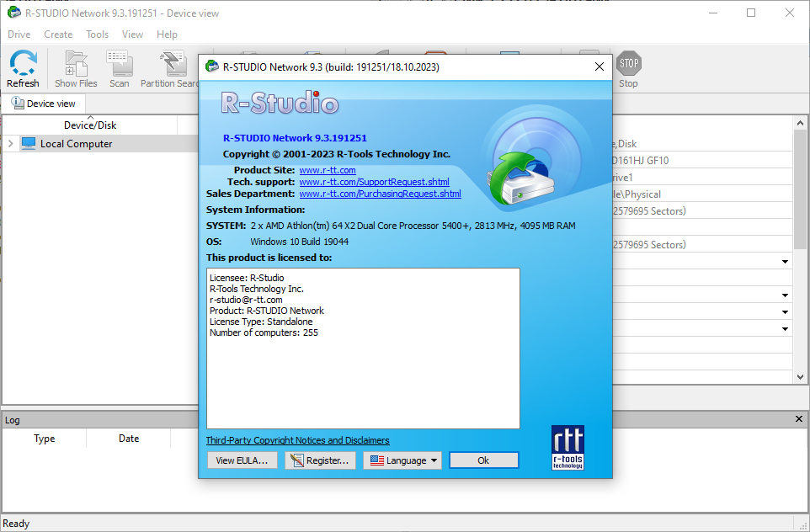Viewport: 810px width, 532px height.
Task: Click the Partition Search toolbar icon
Action: pos(173,63)
